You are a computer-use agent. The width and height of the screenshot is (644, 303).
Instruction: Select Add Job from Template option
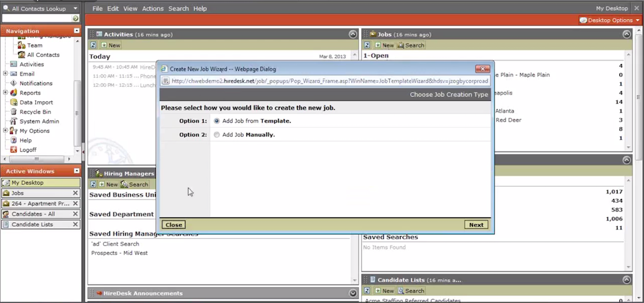pyautogui.click(x=217, y=121)
